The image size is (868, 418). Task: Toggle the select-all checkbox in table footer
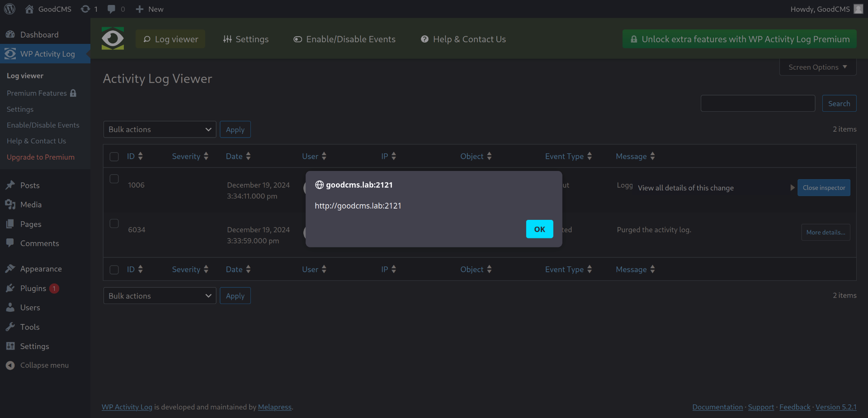tap(114, 270)
